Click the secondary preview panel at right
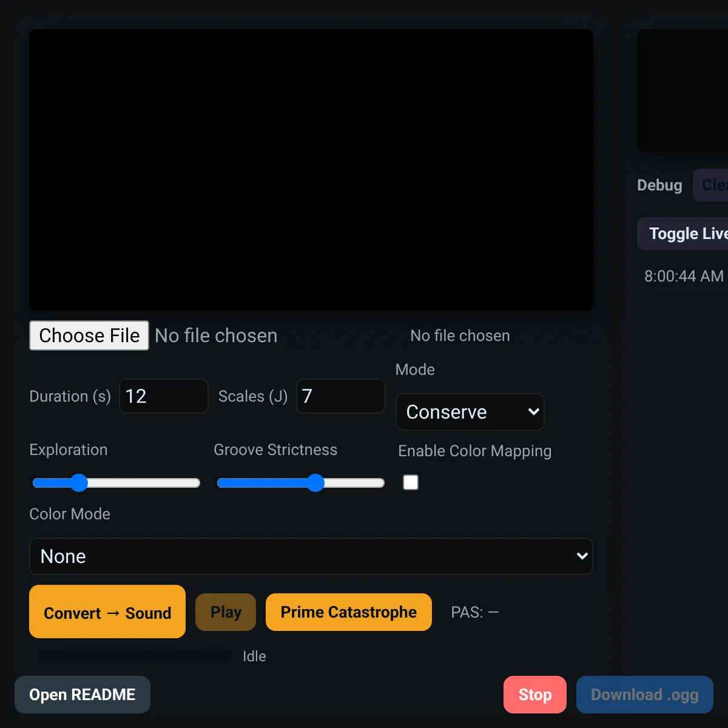 click(682, 90)
